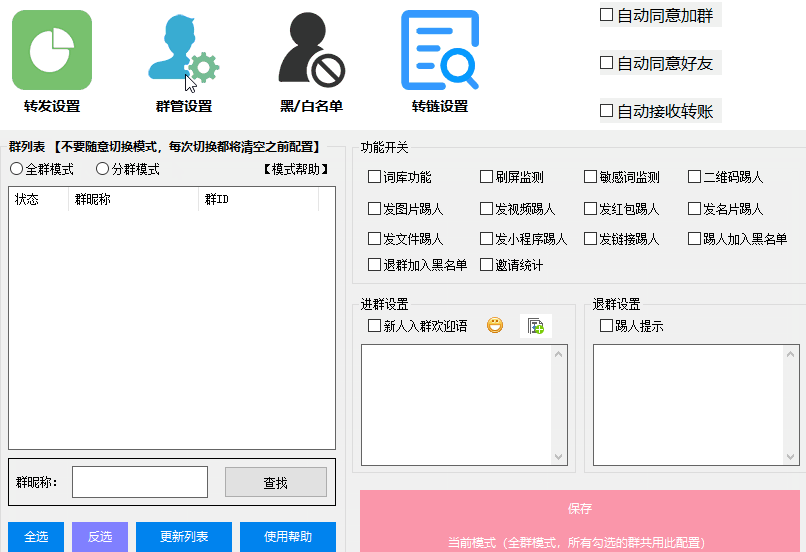Click the 查找 button
Viewport: 806px width, 552px height.
pyautogui.click(x=275, y=482)
